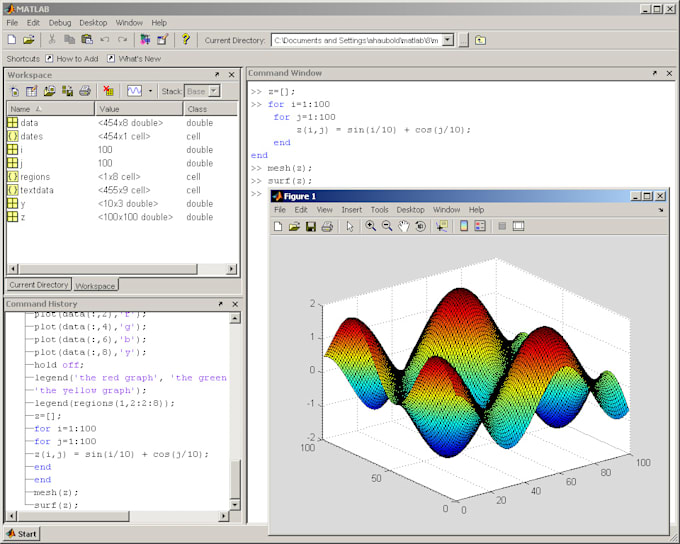
Task: Click the Undo arrow icon
Action: point(105,40)
